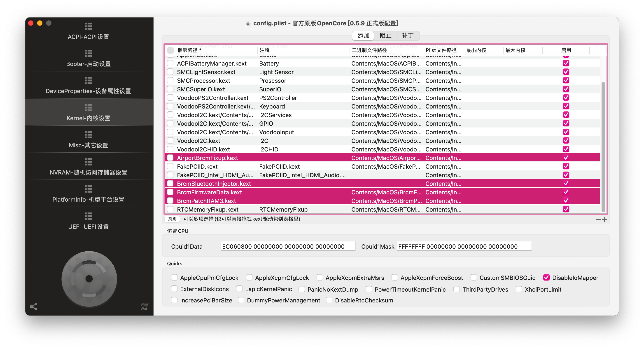
Task: Enable the XhciPortLimit quirk
Action: point(519,289)
